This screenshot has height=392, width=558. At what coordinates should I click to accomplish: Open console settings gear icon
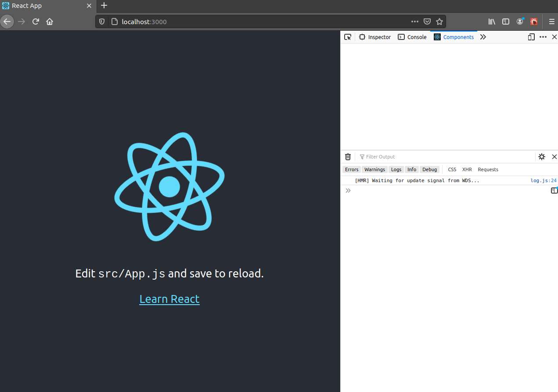tap(542, 157)
